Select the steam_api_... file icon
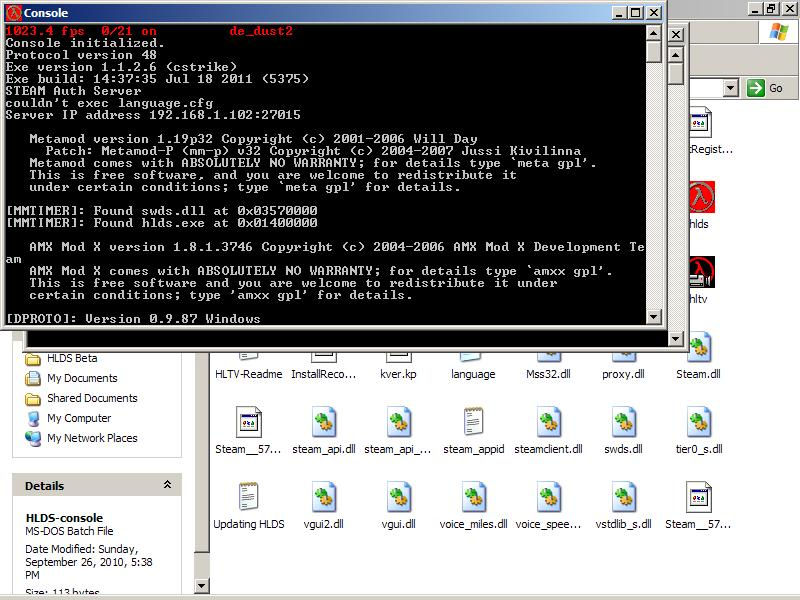The width and height of the screenshot is (800, 600). pyautogui.click(x=398, y=422)
